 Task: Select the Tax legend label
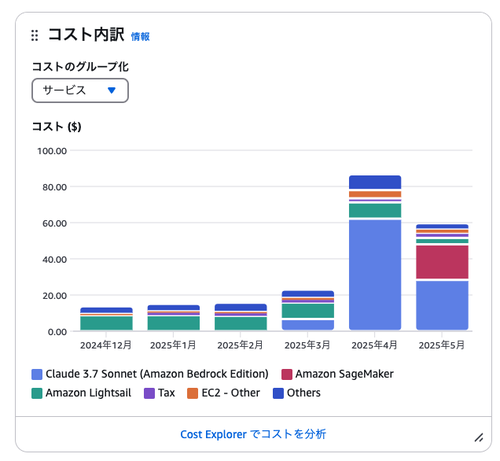pos(166,393)
